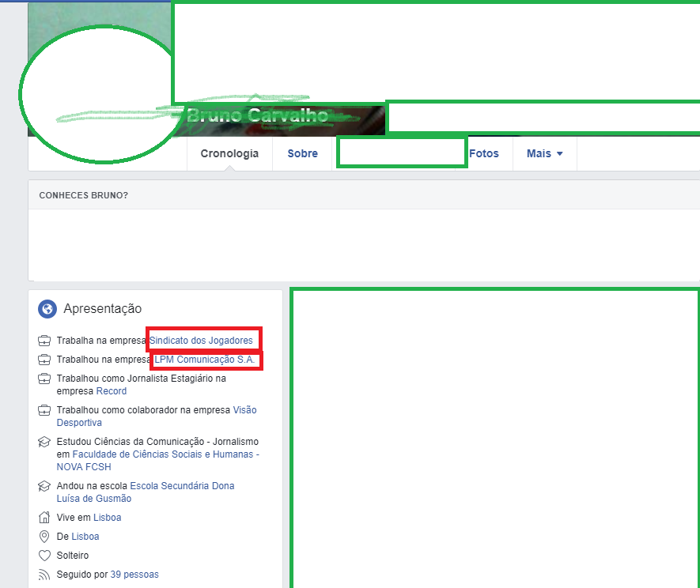The height and width of the screenshot is (588, 700).
Task: Open the Mais dropdown menu
Action: (x=545, y=153)
